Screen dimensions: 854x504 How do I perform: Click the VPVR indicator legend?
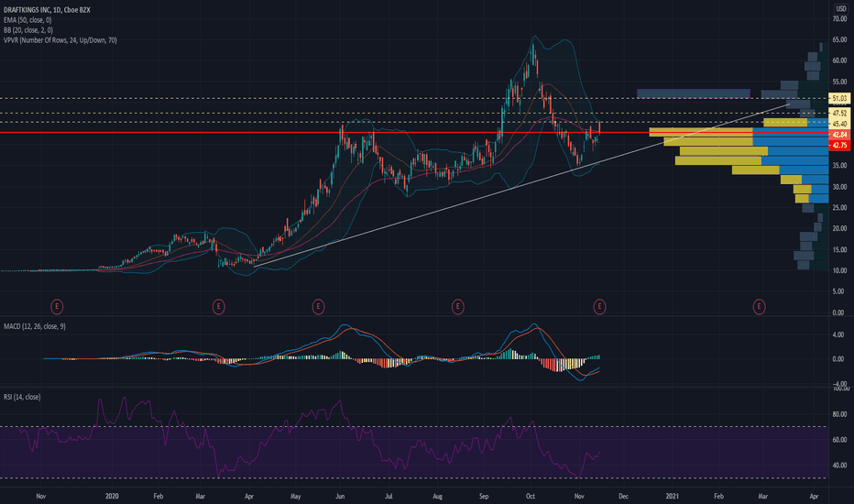click(60, 40)
